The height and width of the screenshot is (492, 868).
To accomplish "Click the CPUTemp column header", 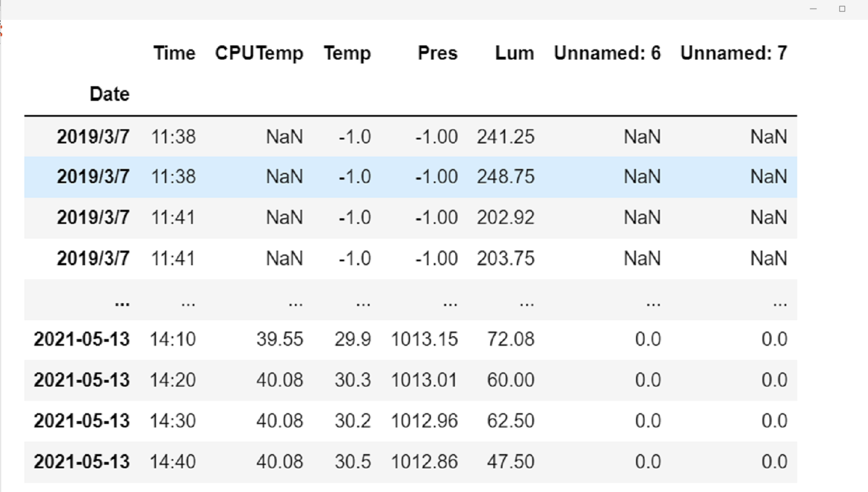I will [259, 53].
